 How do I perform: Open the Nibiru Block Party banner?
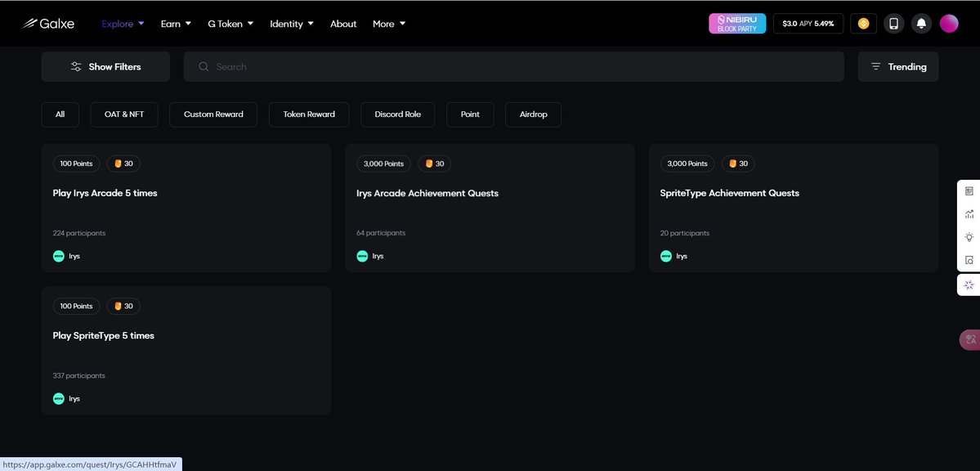coord(737,24)
